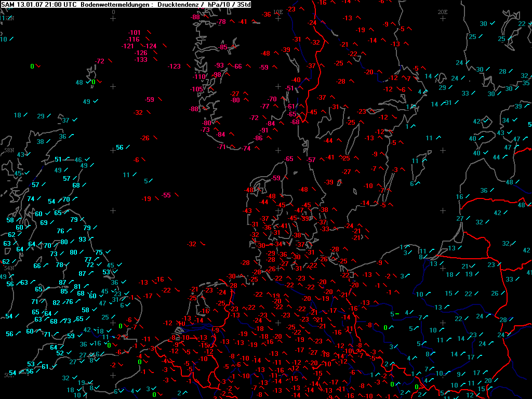Click the 58N latitude label
Image resolution: width=532 pixels, height=399 pixels.
(9, 150)
